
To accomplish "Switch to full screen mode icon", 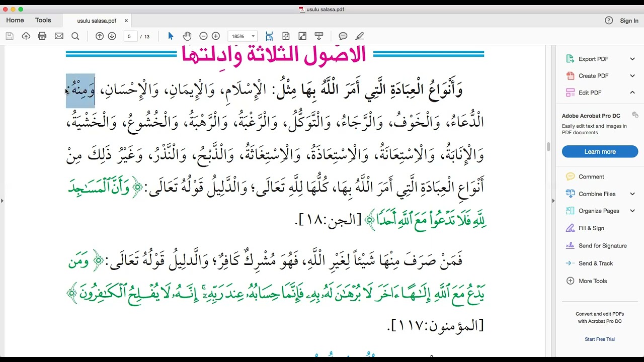I will pyautogui.click(x=302, y=36).
